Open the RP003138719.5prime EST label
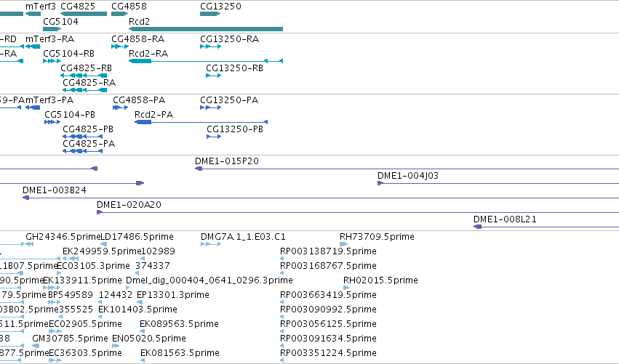 tap(328, 251)
